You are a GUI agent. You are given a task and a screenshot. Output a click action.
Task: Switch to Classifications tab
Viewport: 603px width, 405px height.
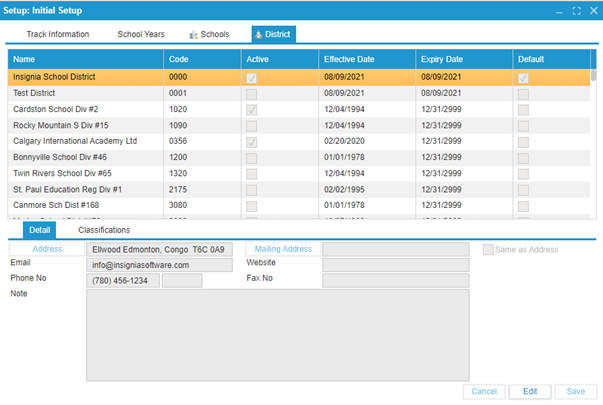(x=104, y=230)
